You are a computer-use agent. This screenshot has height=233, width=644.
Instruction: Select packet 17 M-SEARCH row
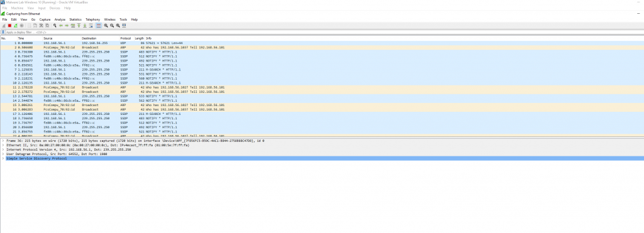(322, 114)
